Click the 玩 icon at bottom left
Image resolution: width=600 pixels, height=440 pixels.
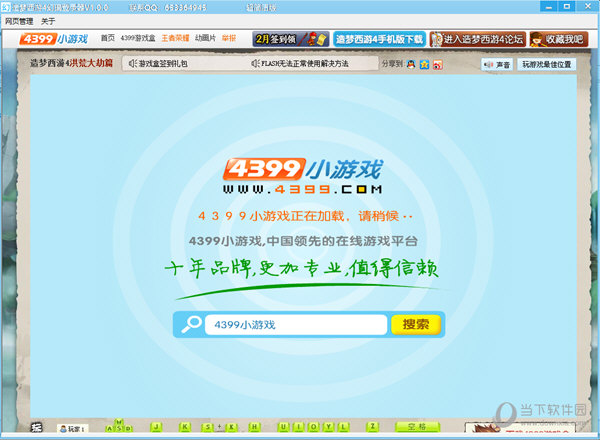coord(36,428)
